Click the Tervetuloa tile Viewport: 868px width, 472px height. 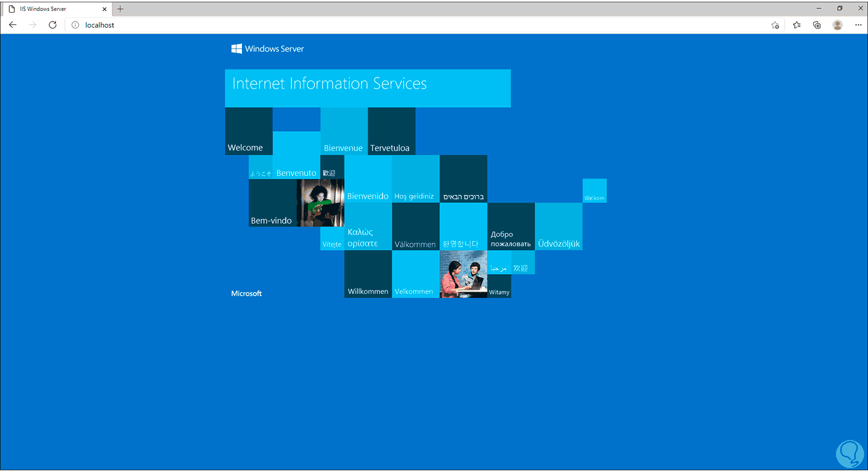click(392, 131)
